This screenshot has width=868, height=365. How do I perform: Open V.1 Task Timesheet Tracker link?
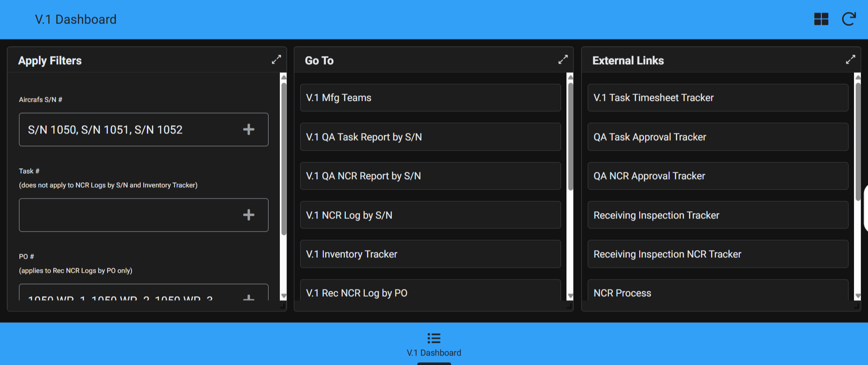click(718, 98)
